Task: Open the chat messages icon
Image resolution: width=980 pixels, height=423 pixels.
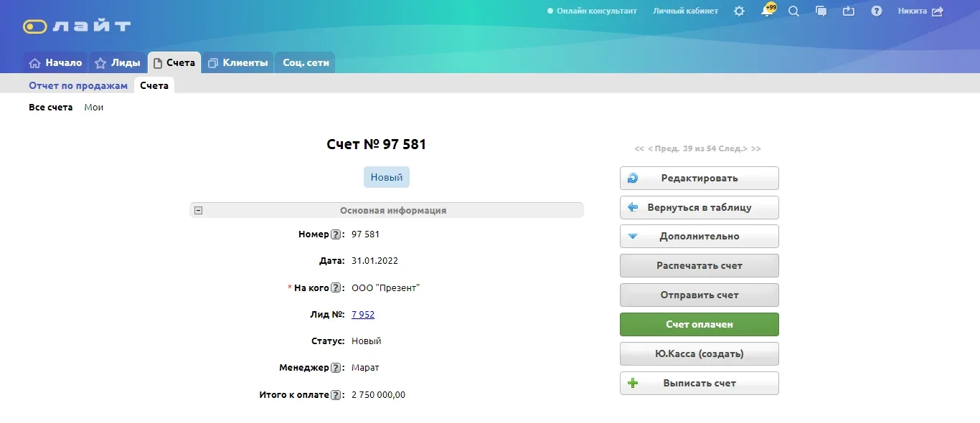Action: pyautogui.click(x=821, y=11)
